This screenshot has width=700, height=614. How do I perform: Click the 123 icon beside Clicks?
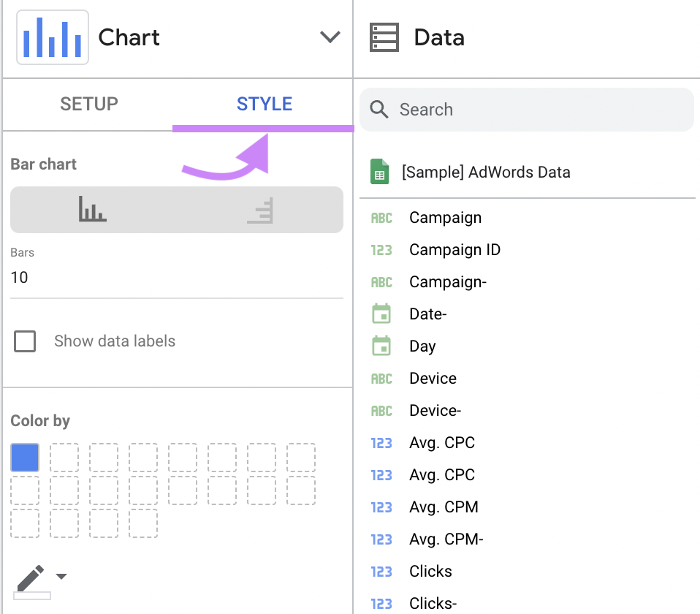click(381, 571)
